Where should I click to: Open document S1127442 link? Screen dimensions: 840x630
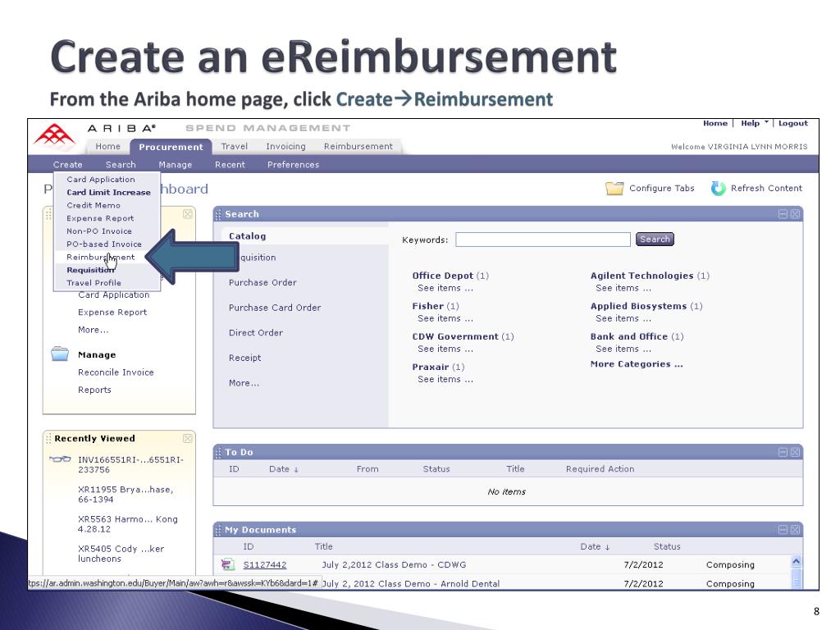coord(265,564)
